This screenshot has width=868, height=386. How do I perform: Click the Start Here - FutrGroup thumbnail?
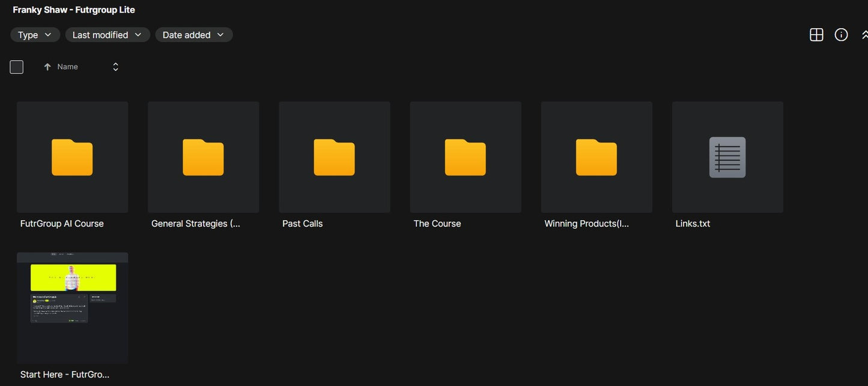pyautogui.click(x=72, y=307)
